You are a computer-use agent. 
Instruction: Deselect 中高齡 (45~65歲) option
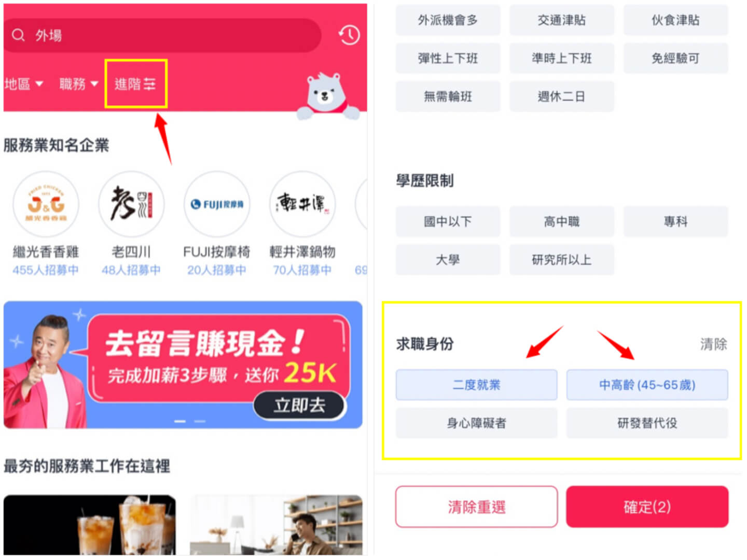pyautogui.click(x=647, y=385)
